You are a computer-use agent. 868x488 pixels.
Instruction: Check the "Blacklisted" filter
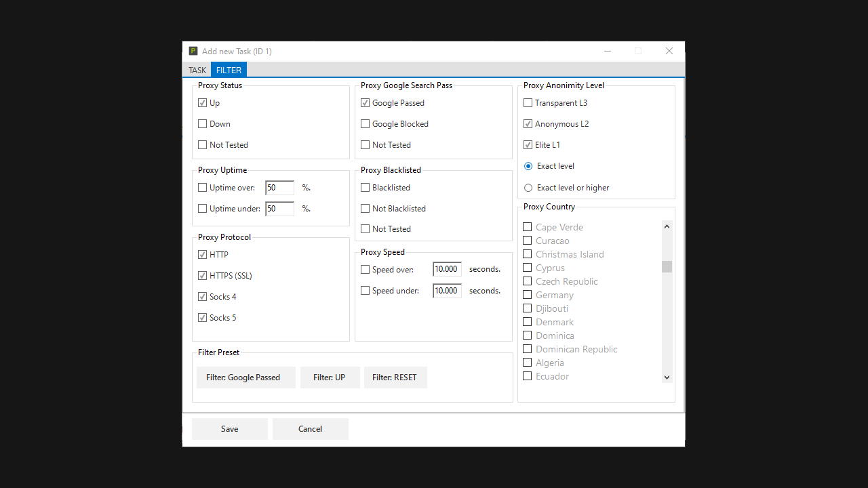tap(365, 188)
